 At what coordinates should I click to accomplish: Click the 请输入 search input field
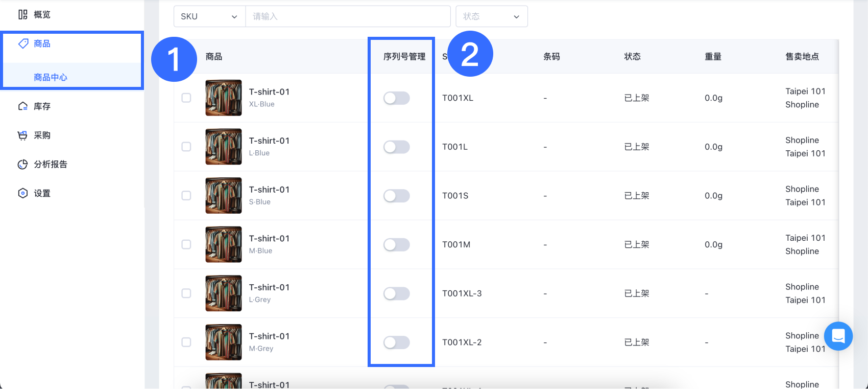pos(348,16)
